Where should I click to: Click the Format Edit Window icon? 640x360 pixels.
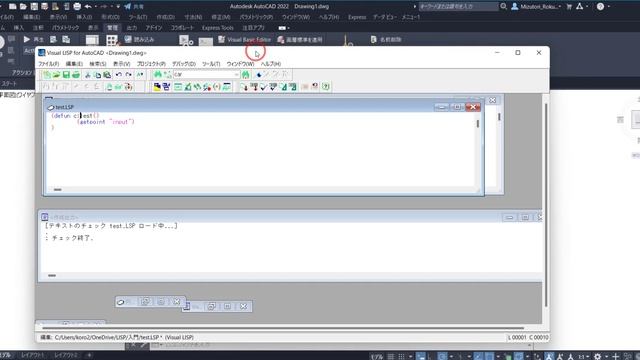pos(283,87)
